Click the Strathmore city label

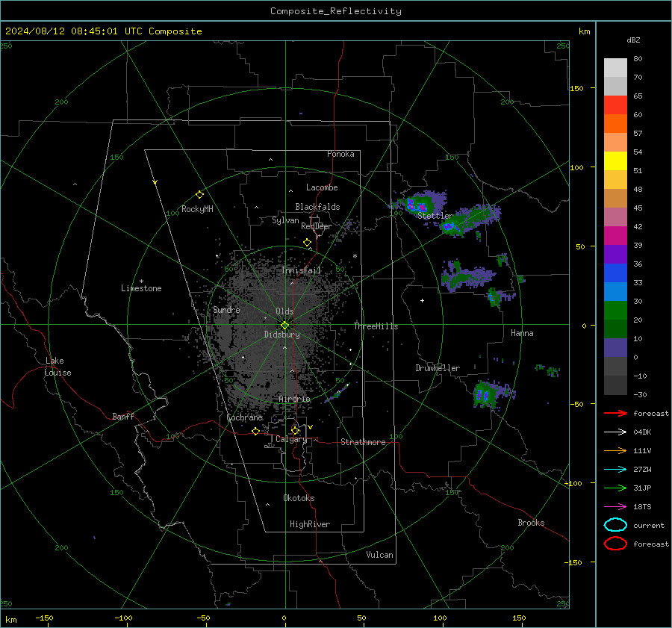point(363,442)
